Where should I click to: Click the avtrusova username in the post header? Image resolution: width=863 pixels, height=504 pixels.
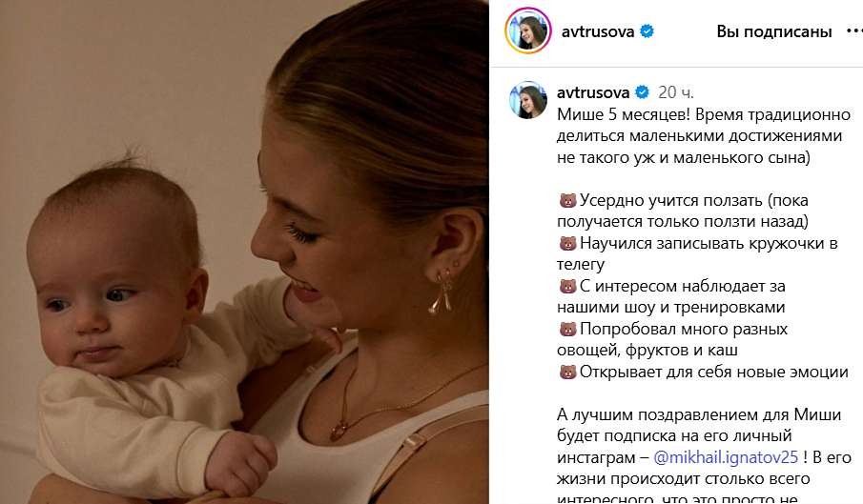click(x=598, y=31)
